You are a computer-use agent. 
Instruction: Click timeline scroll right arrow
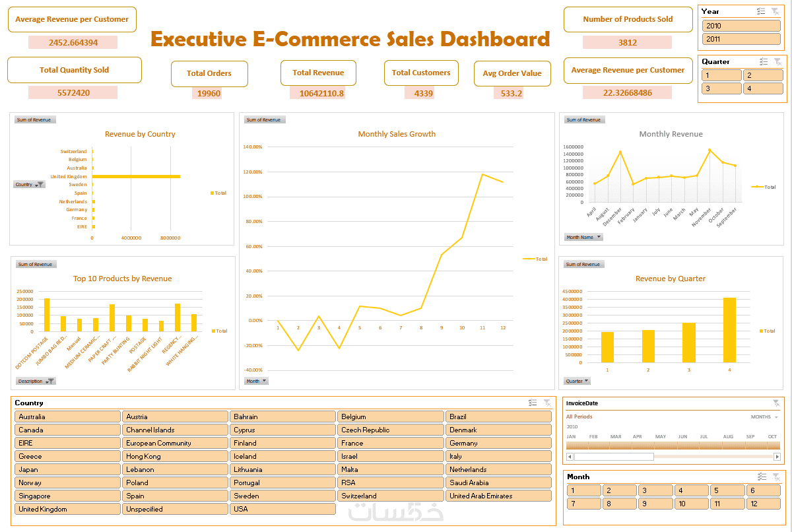click(777, 457)
